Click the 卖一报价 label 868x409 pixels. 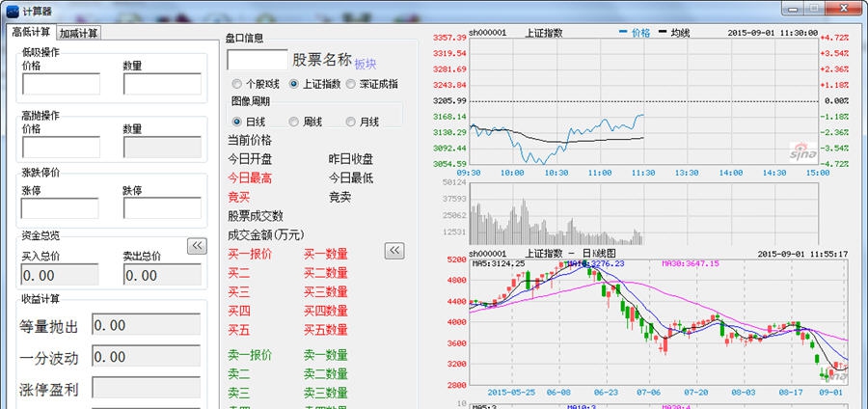tap(250, 355)
